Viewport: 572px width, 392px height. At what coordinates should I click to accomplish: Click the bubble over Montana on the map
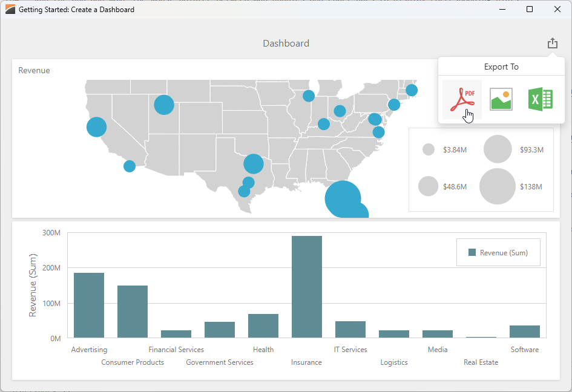click(163, 105)
